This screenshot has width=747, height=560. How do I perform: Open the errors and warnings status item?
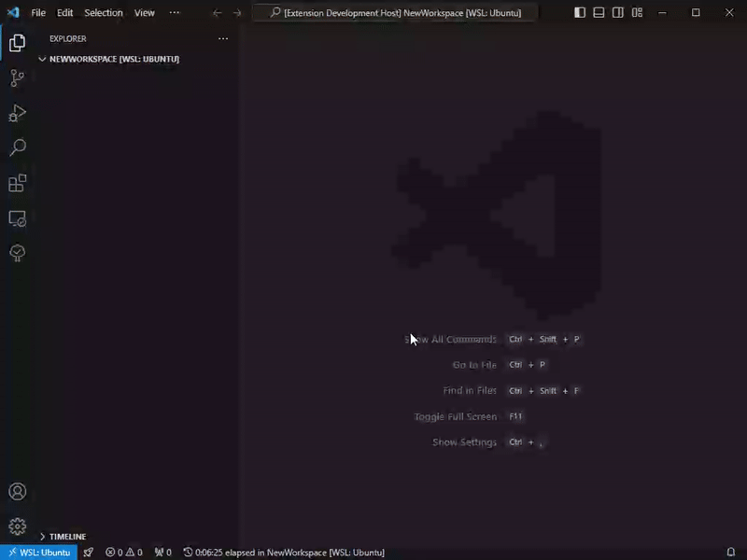124,553
